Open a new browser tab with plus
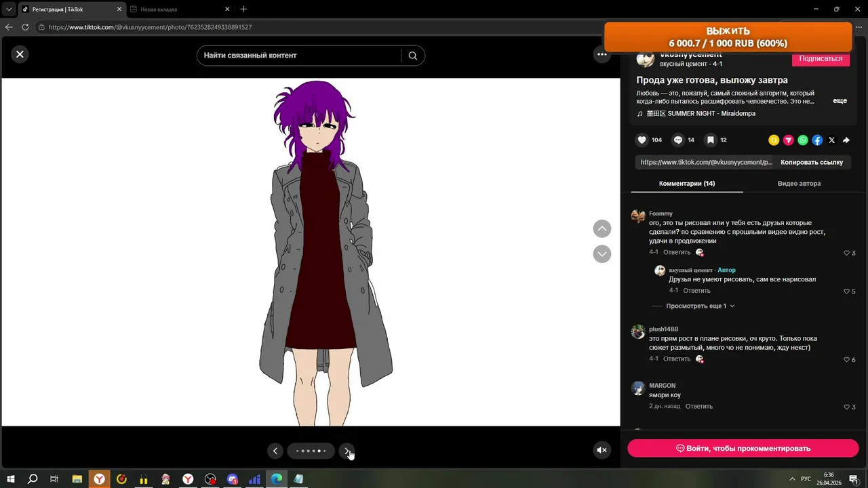Screen dimensions: 868x488 click(243, 9)
